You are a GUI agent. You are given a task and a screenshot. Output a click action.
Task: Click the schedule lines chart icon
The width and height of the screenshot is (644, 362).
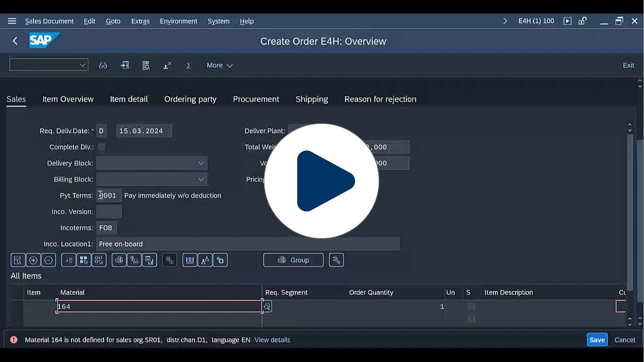[x=150, y=260]
